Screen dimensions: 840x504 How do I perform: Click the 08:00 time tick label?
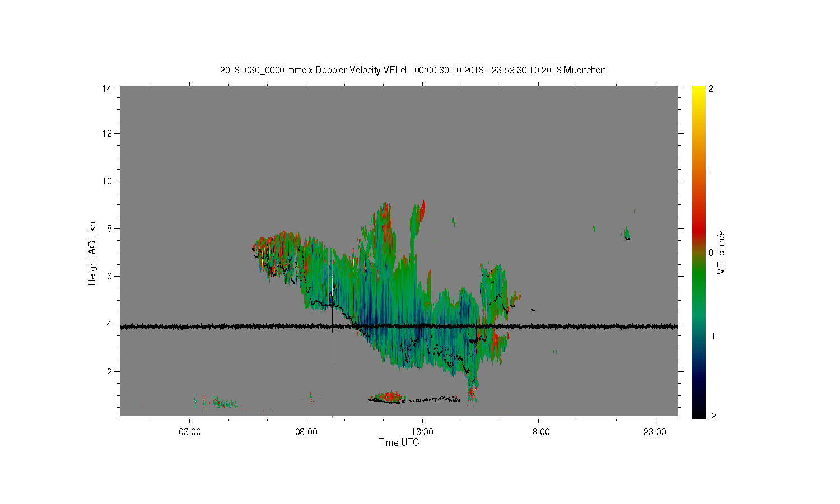pos(306,432)
